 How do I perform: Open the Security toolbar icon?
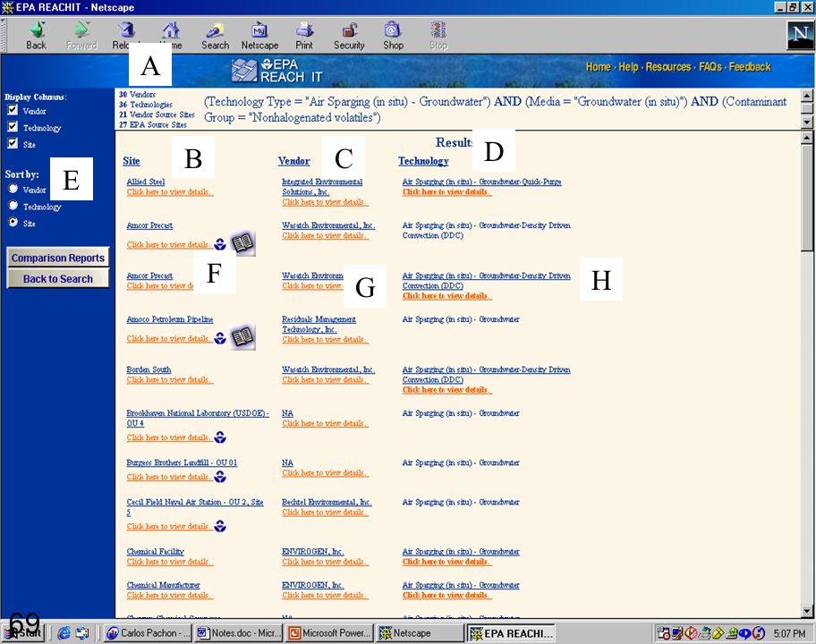(x=349, y=30)
